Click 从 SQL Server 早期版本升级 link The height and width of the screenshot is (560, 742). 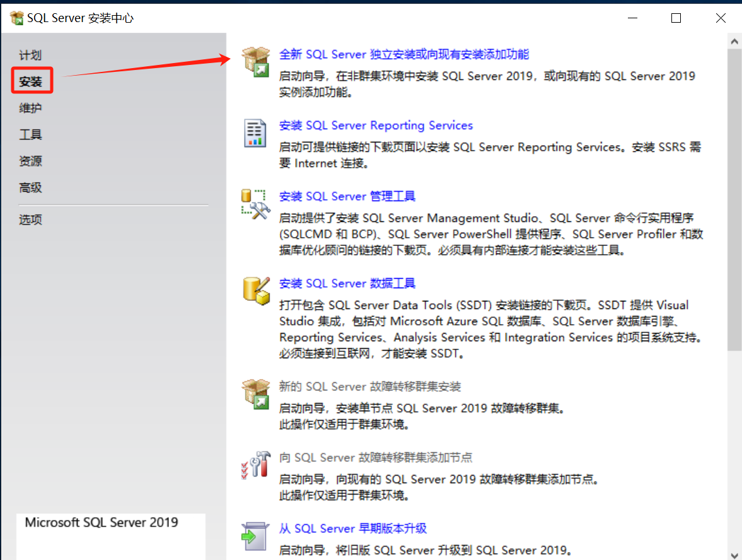click(353, 528)
